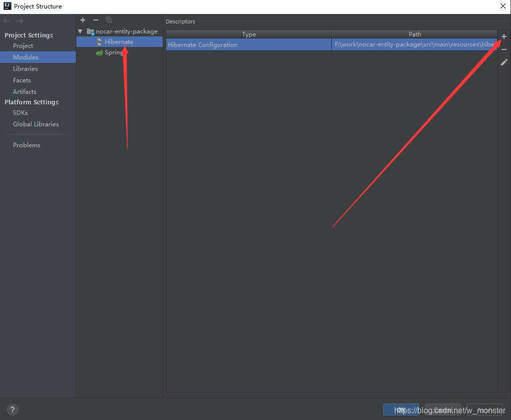The width and height of the screenshot is (511, 420).
Task: Add a new descriptor with plus icon
Action: (504, 36)
